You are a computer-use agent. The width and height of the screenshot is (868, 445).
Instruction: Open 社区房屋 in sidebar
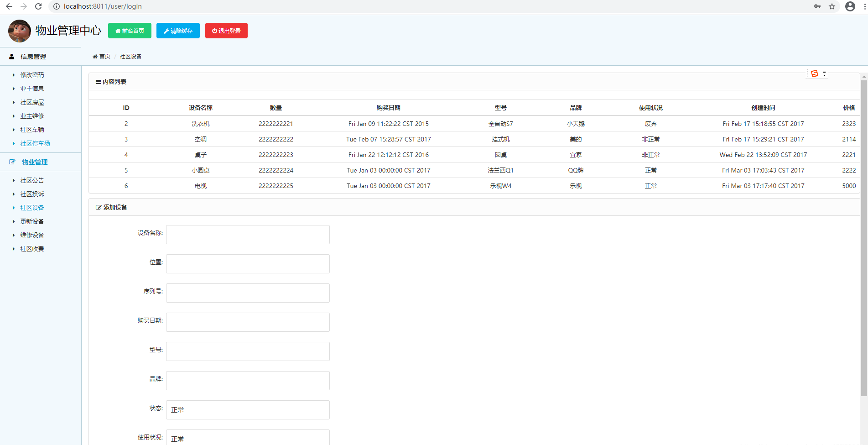[x=32, y=102]
